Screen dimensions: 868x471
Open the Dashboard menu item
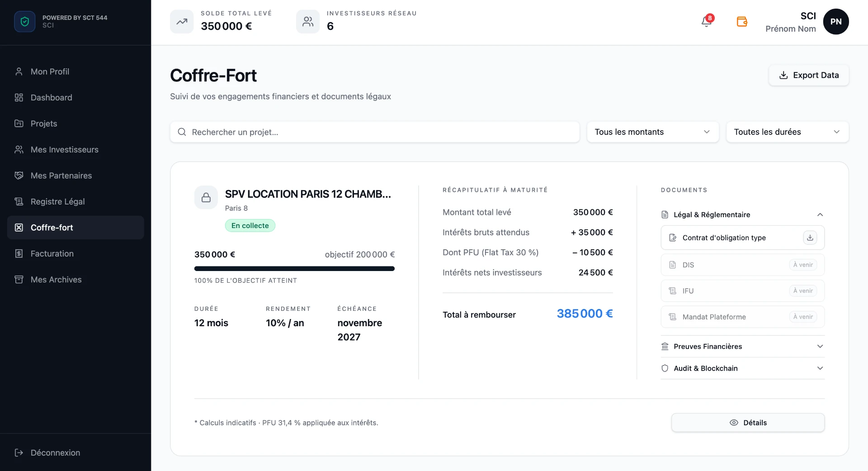[75, 98]
